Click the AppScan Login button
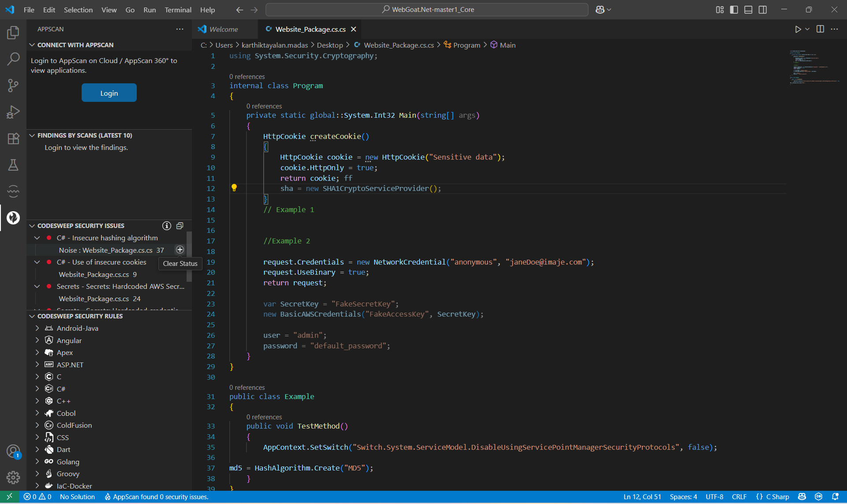847x504 pixels. 109,93
